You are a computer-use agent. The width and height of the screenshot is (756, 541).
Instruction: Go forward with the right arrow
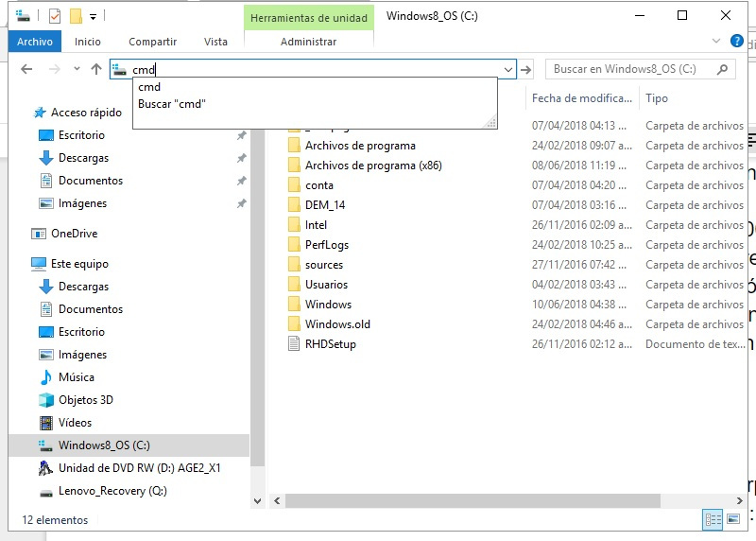[x=55, y=69]
